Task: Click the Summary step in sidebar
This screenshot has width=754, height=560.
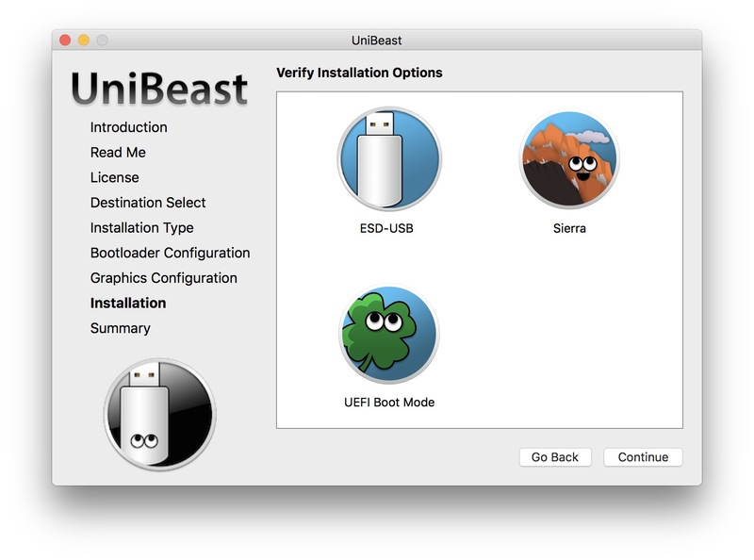Action: point(121,328)
